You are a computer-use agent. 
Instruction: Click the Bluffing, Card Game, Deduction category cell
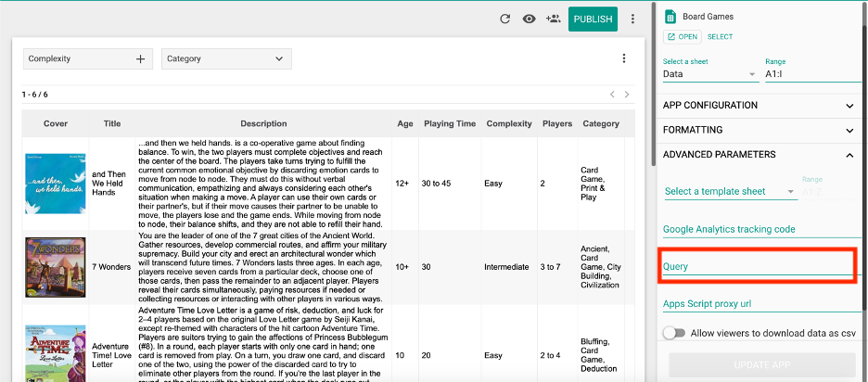599,355
